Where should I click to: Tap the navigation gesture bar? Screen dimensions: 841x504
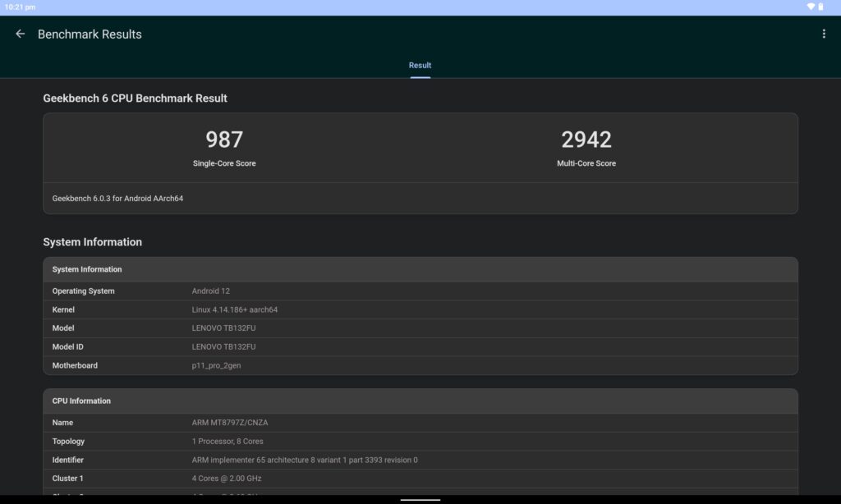(x=420, y=500)
